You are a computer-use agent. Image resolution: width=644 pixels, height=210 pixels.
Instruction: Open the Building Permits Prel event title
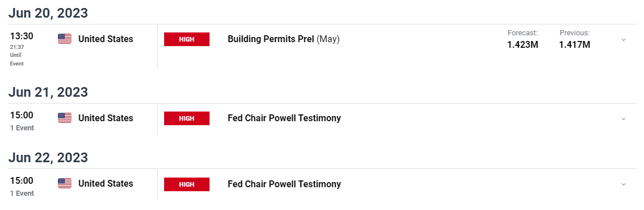point(283,39)
